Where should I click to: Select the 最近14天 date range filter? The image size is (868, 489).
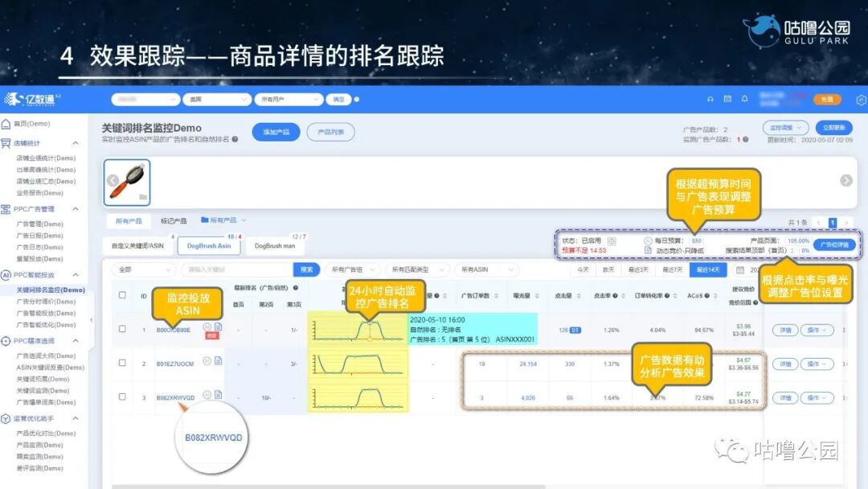point(707,269)
